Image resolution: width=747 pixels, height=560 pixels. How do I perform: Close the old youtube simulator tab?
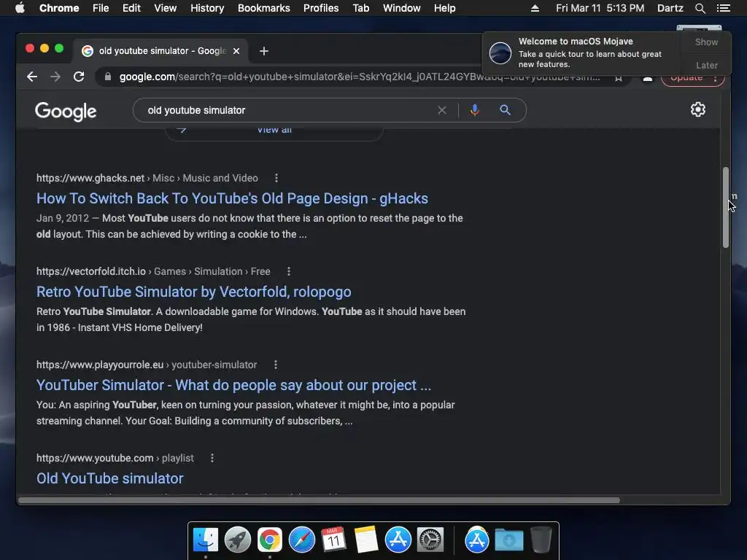236,51
